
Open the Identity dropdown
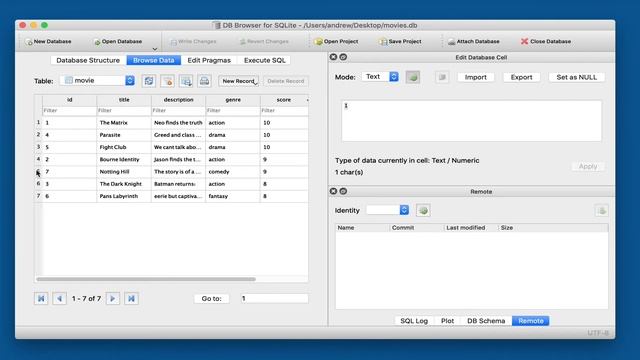point(387,210)
